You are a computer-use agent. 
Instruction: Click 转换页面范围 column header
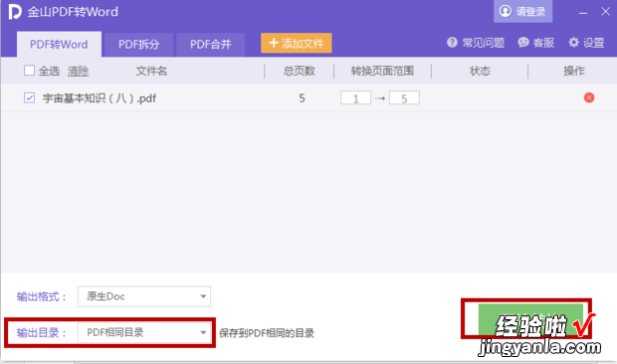coord(382,72)
